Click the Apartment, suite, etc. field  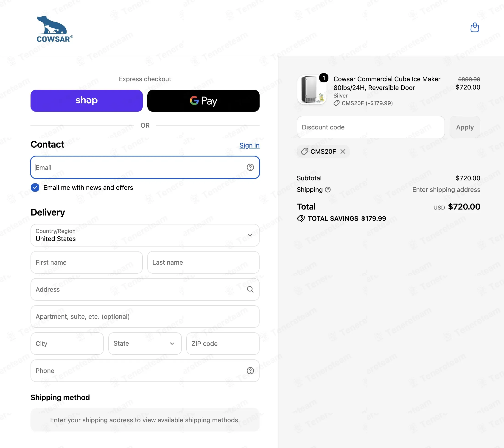pyautogui.click(x=145, y=316)
